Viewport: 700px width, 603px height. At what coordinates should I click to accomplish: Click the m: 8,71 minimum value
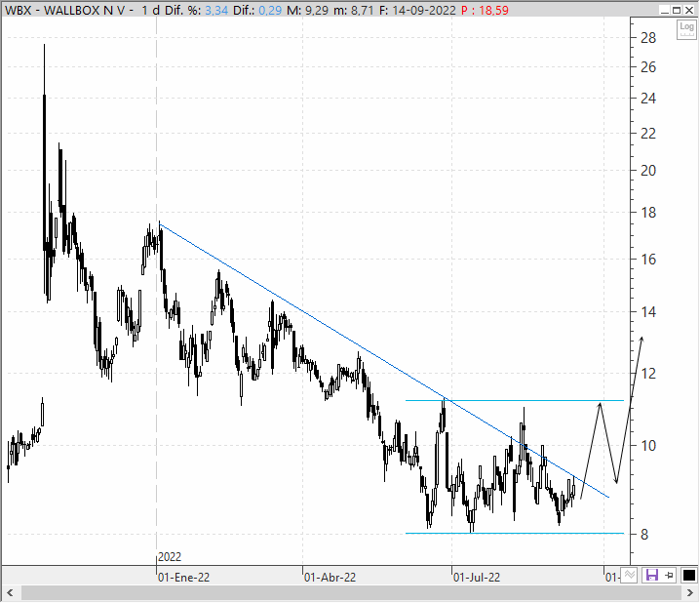tap(354, 10)
